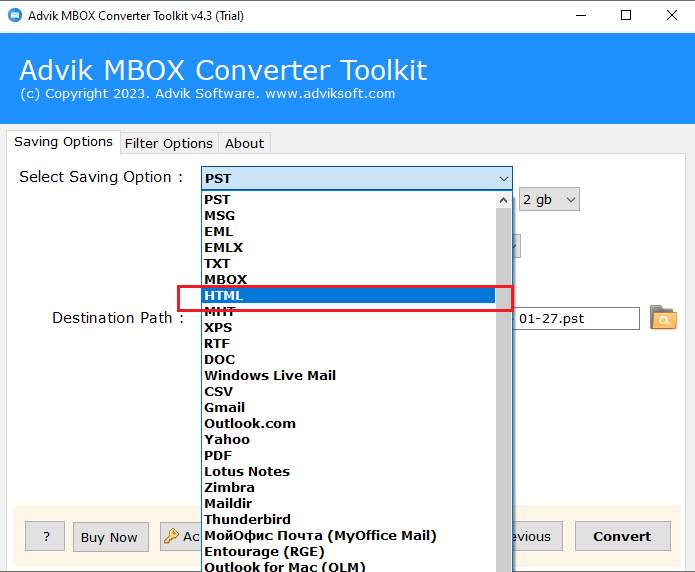Choose PST in the saving option list

[x=349, y=200]
